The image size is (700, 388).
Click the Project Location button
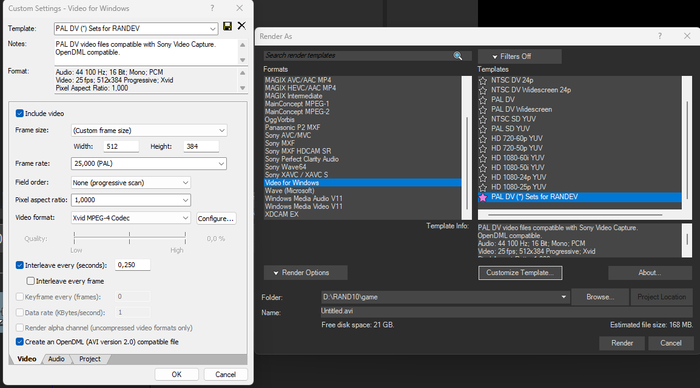[x=662, y=297]
